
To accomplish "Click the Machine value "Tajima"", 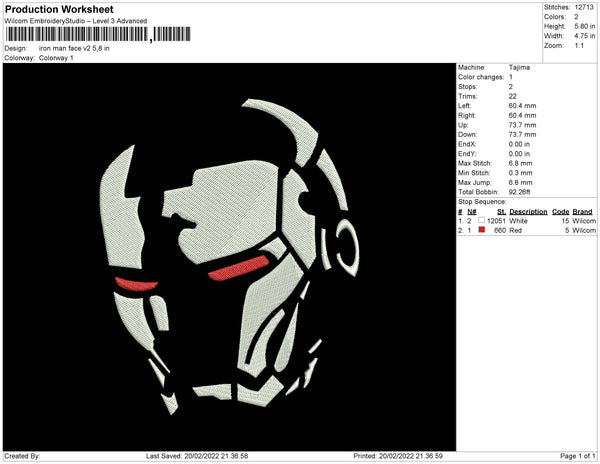I will point(519,67).
